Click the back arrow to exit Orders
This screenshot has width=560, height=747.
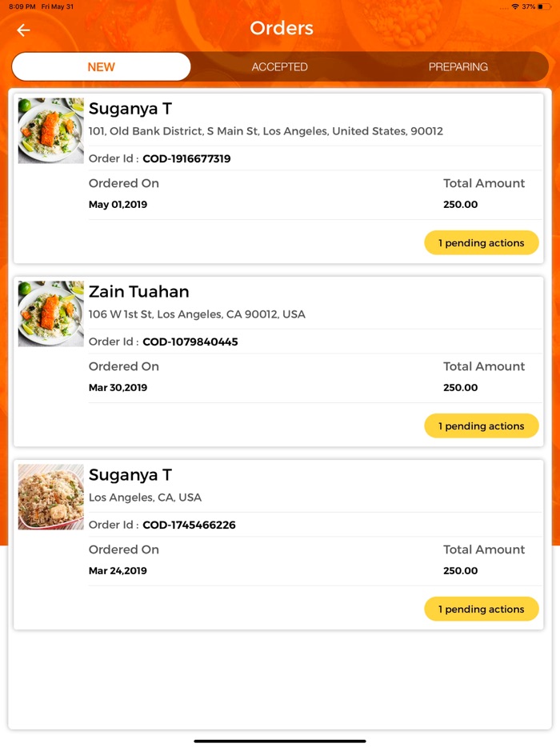coord(22,30)
